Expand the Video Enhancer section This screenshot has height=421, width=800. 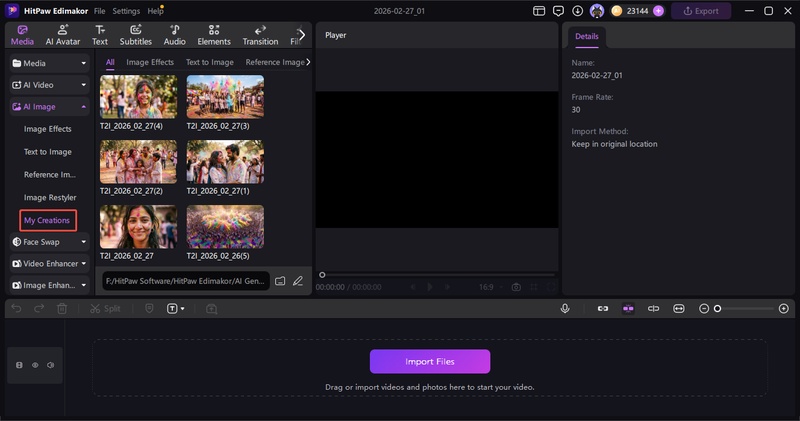pyautogui.click(x=84, y=263)
